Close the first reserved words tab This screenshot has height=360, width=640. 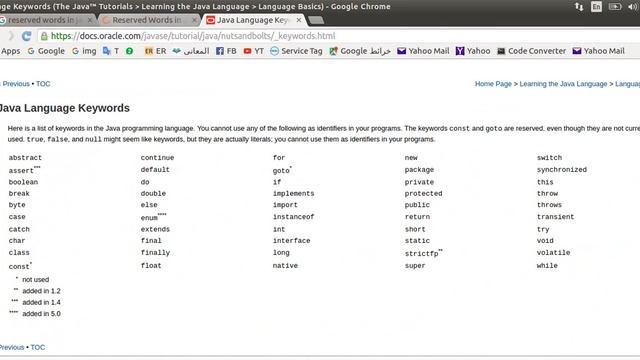[x=90, y=20]
